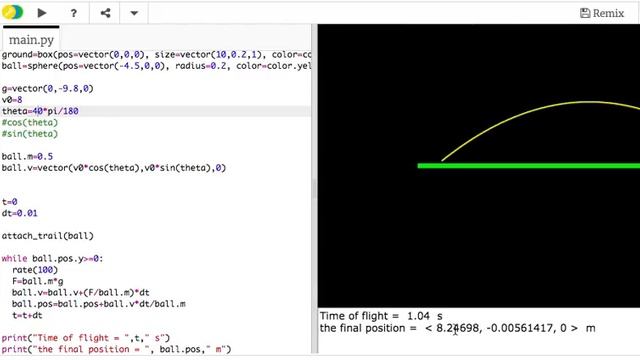This screenshot has width=640, height=360.
Task: Click the print 'Time of flight' code line
Action: coord(86,338)
